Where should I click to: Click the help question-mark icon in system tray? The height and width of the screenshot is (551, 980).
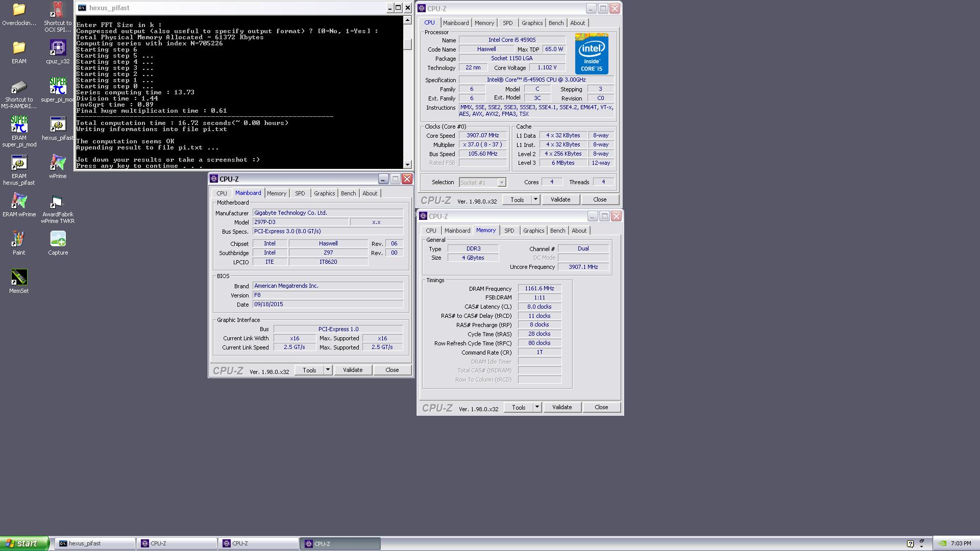pyautogui.click(x=910, y=544)
